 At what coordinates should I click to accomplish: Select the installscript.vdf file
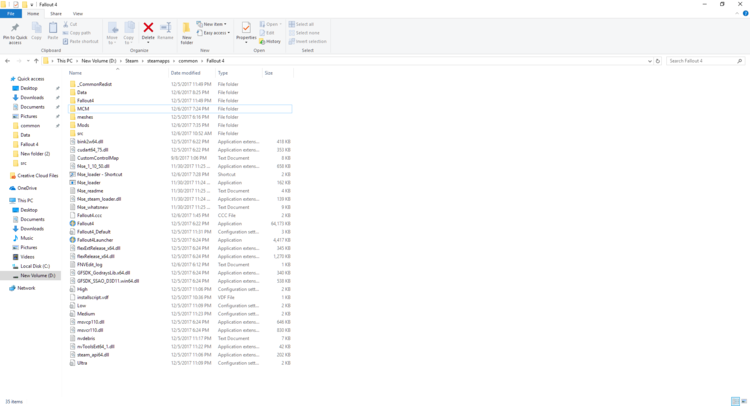click(x=180, y=297)
